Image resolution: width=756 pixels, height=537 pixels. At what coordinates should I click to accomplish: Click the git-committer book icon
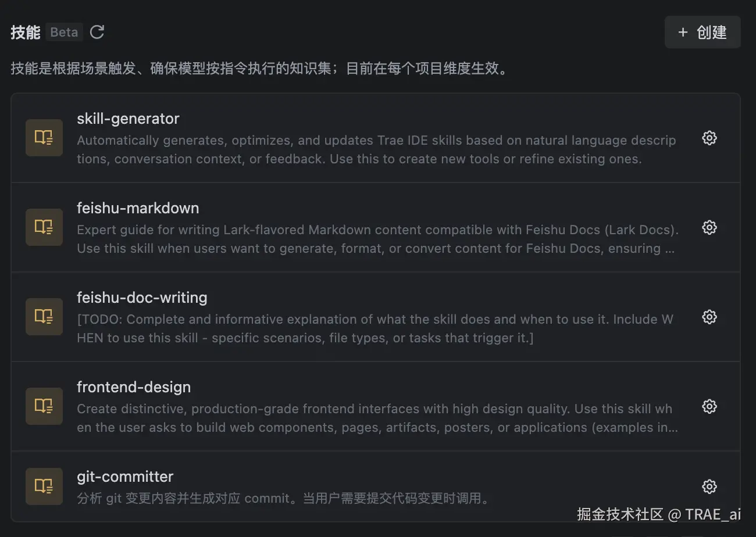[x=44, y=486]
